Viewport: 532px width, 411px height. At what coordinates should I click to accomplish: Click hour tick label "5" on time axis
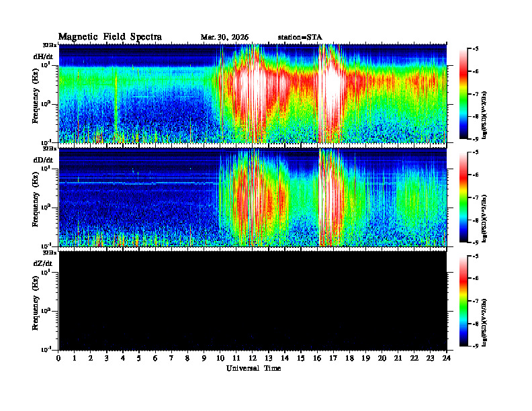139,359
